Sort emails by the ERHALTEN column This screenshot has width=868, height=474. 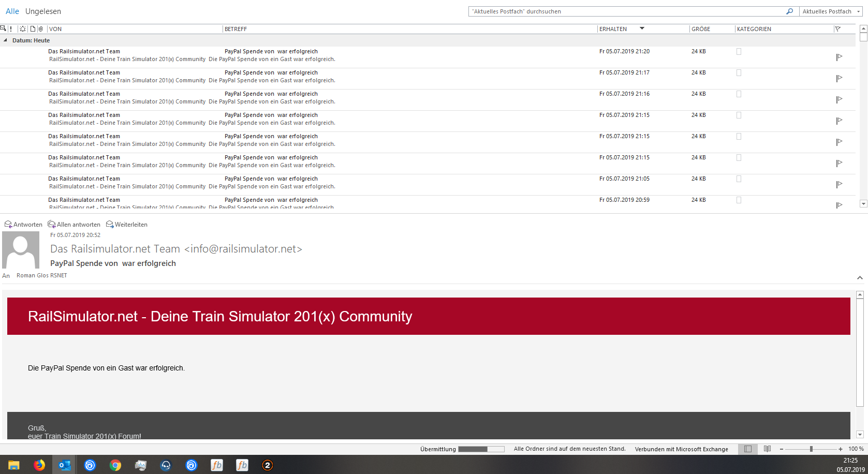tap(613, 29)
